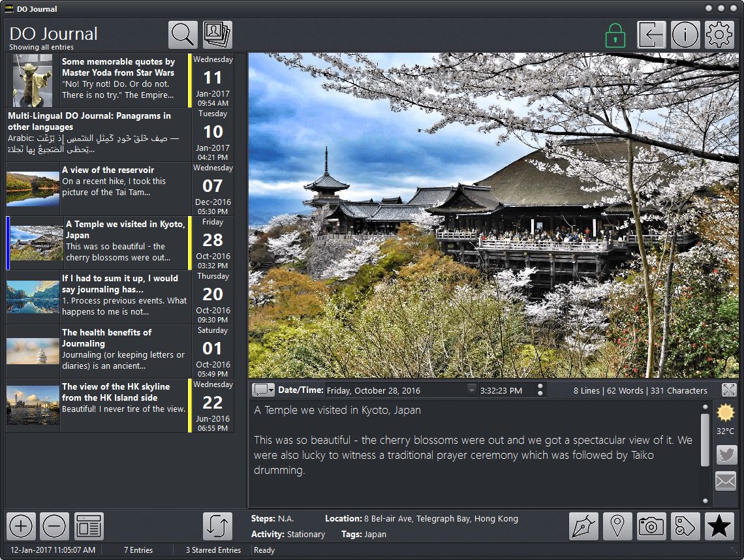Select the pen editing tool

(x=583, y=526)
